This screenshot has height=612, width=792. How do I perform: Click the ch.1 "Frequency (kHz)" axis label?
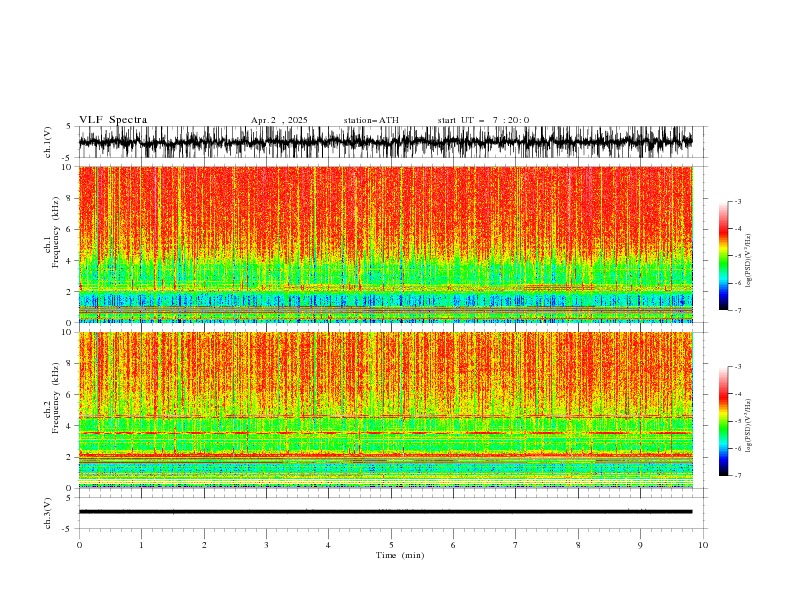pos(55,232)
